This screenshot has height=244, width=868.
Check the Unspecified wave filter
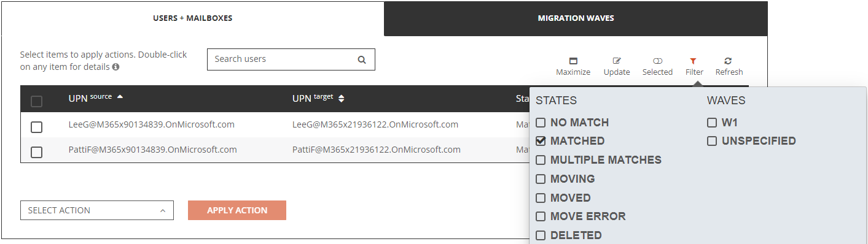click(712, 141)
